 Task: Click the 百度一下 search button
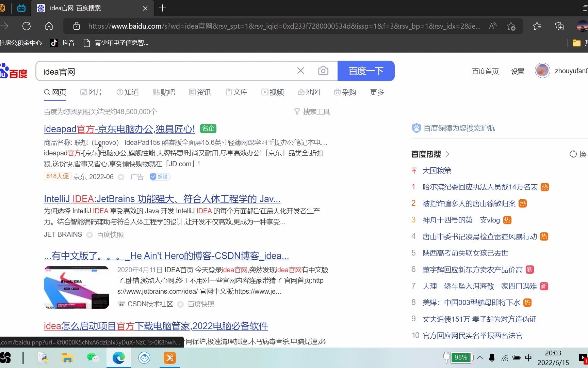(x=366, y=71)
